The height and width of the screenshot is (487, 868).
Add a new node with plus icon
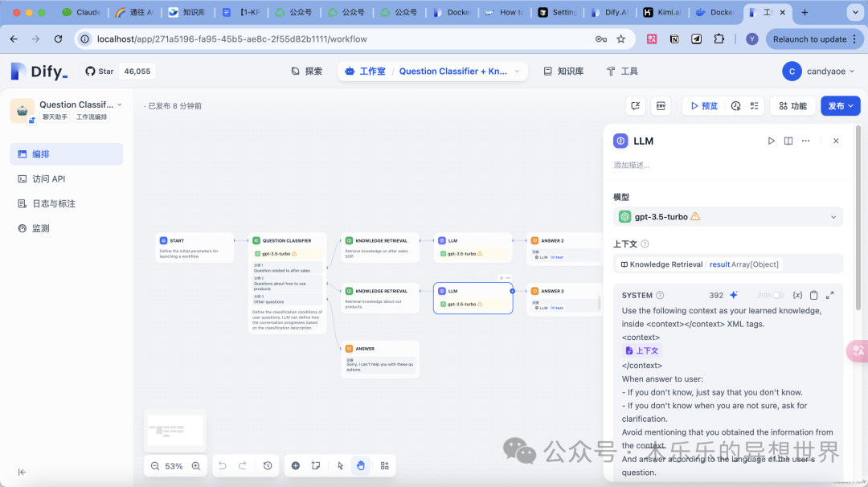[296, 466]
